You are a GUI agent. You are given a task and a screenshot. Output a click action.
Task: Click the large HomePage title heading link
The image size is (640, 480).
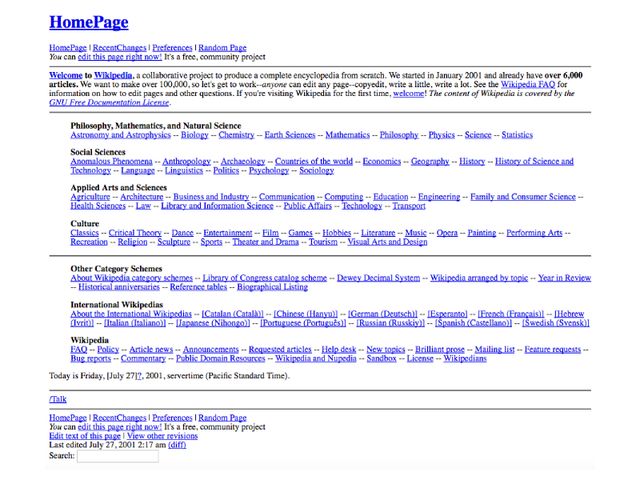pos(90,21)
